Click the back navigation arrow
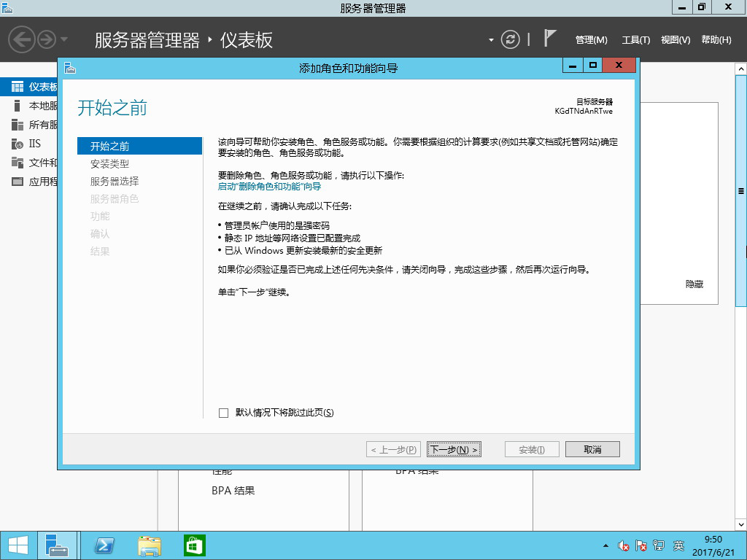Viewport: 747px width, 560px height. [22, 40]
